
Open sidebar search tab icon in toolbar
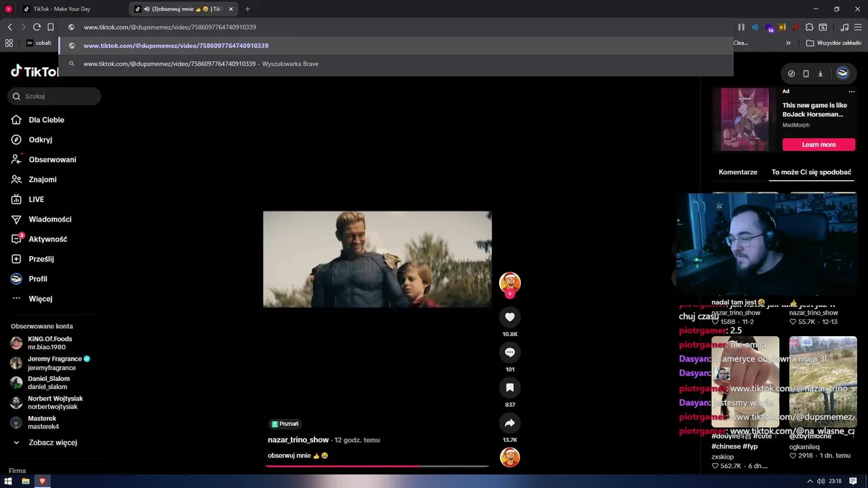pos(823,27)
